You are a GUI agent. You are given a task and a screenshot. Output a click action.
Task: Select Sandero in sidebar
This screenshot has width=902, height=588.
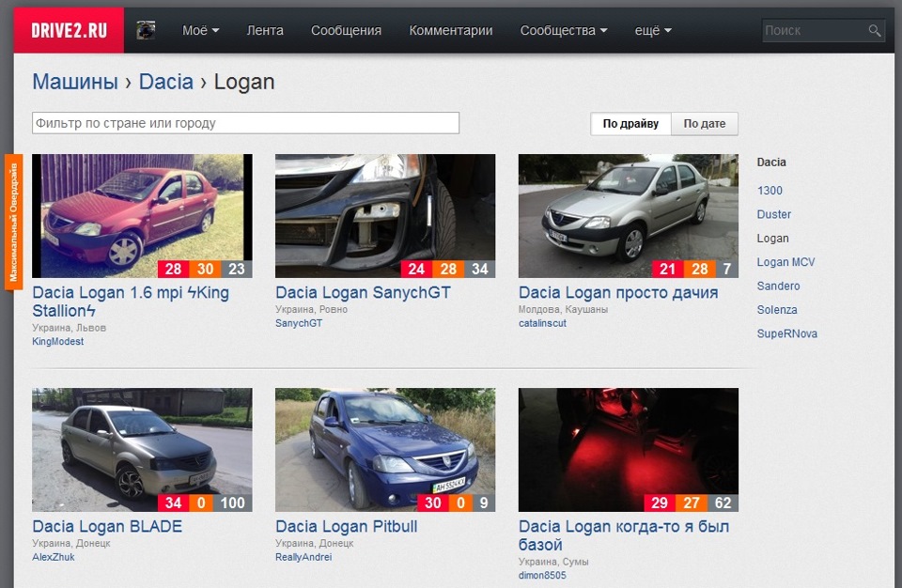[778, 286]
